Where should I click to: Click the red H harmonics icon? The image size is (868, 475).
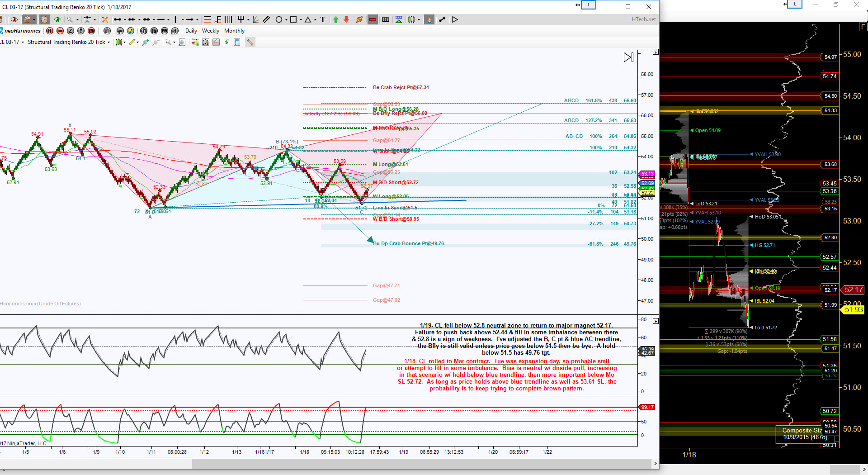click(x=50, y=31)
